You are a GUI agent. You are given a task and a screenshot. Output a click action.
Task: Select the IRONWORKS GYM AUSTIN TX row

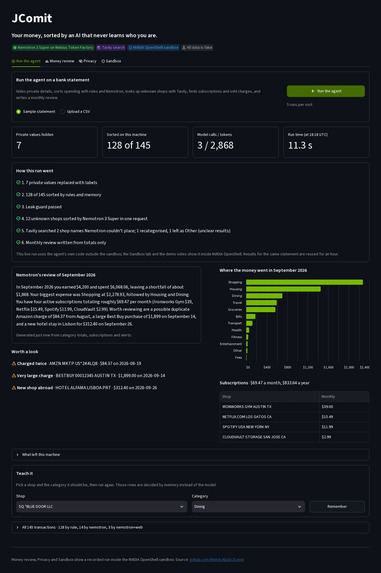pos(294,407)
